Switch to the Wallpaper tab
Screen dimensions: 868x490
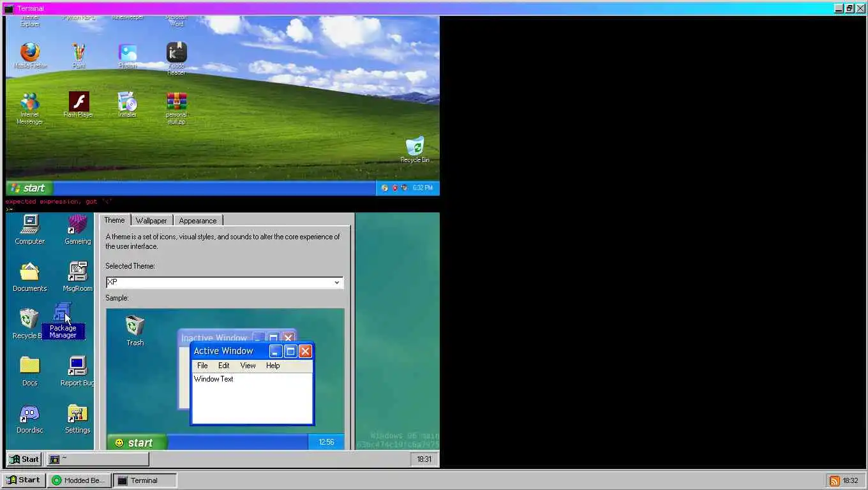pyautogui.click(x=151, y=221)
